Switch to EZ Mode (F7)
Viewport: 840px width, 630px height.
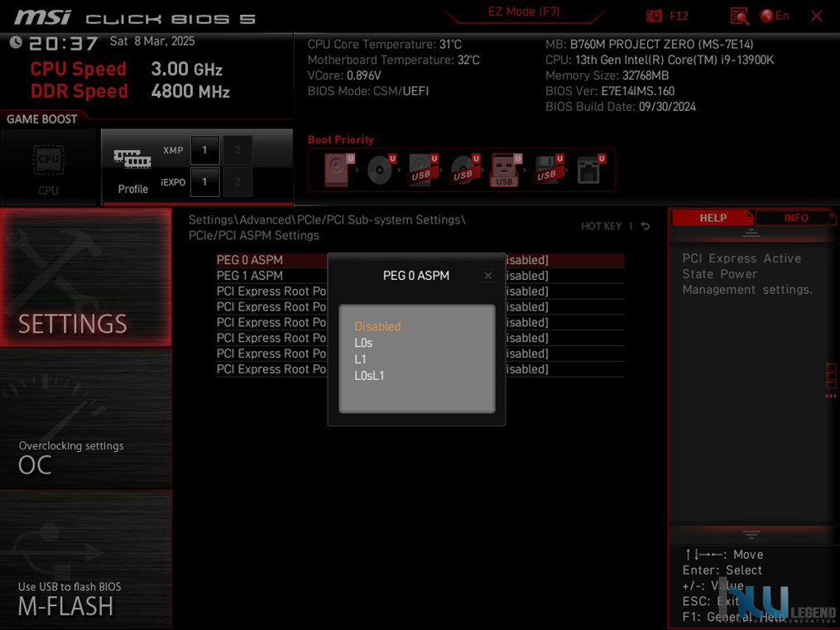pos(523,12)
